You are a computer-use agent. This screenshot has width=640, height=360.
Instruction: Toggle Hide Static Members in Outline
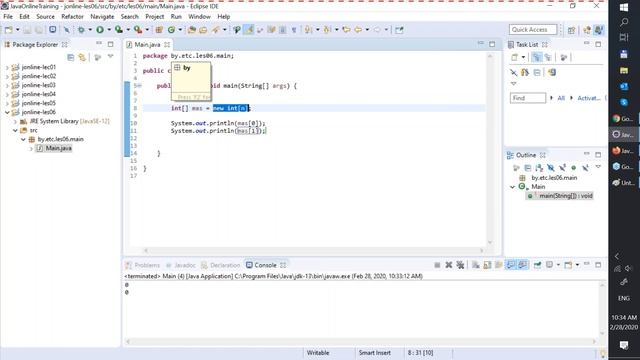tap(562, 168)
